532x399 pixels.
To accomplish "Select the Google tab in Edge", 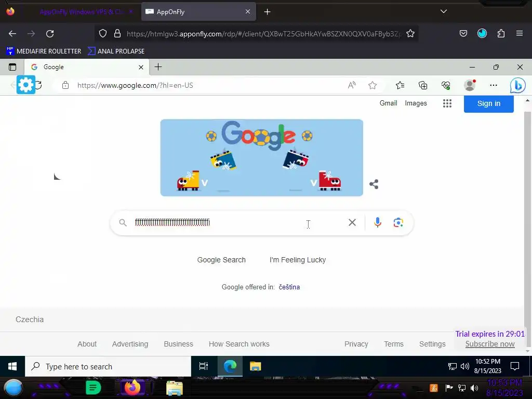I will click(x=86, y=67).
